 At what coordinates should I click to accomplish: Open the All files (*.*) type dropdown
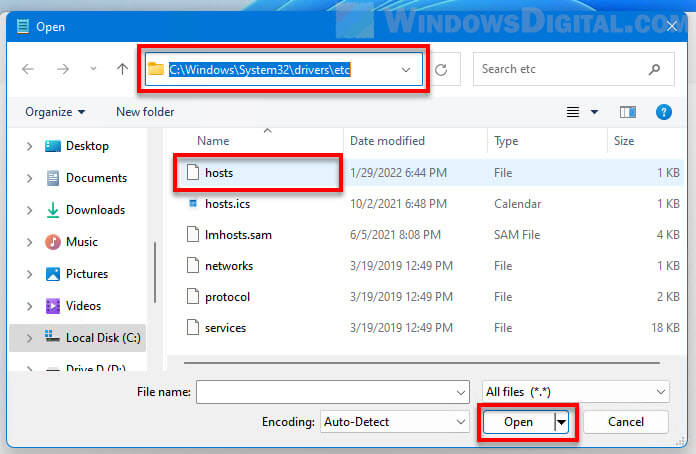pos(575,392)
